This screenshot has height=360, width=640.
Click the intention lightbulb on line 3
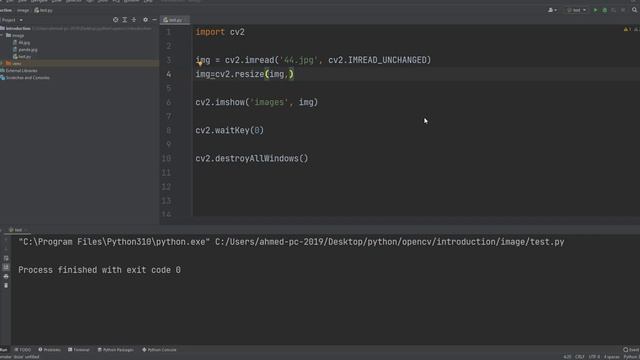click(x=200, y=64)
